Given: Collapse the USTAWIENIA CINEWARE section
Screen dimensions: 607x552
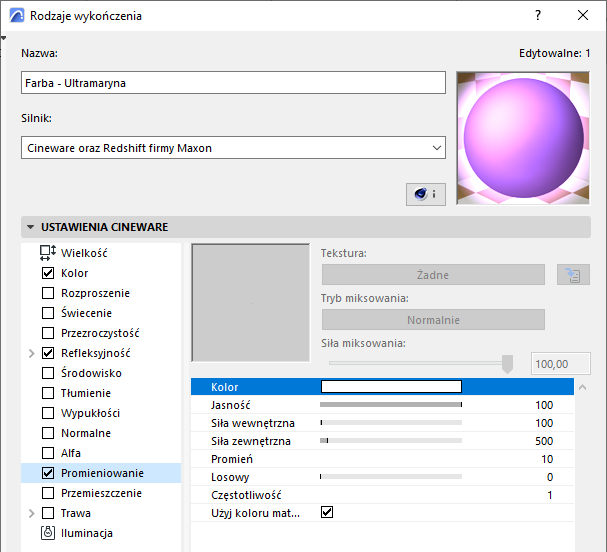Looking at the screenshot, I should pos(31,227).
